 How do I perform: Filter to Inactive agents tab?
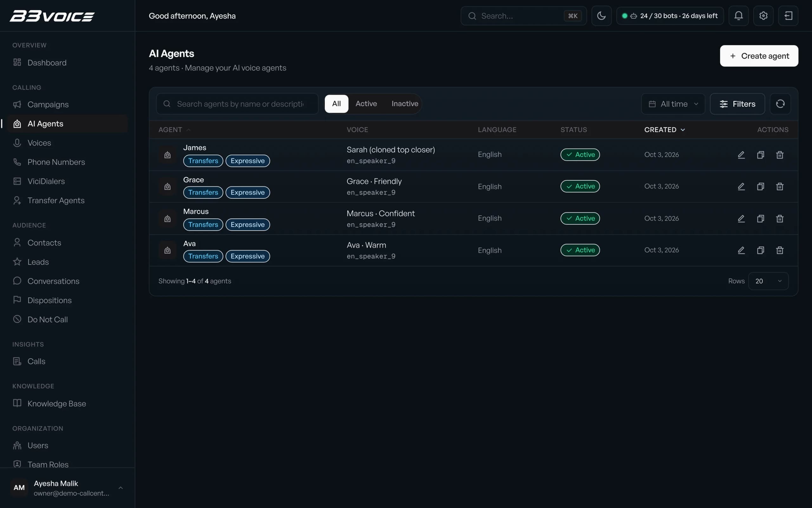pos(405,104)
